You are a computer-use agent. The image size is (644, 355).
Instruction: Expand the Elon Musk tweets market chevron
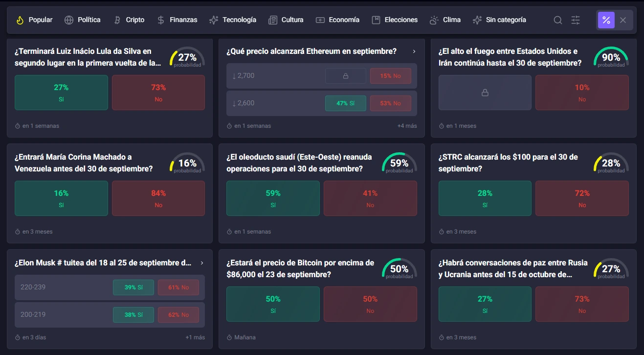202,263
